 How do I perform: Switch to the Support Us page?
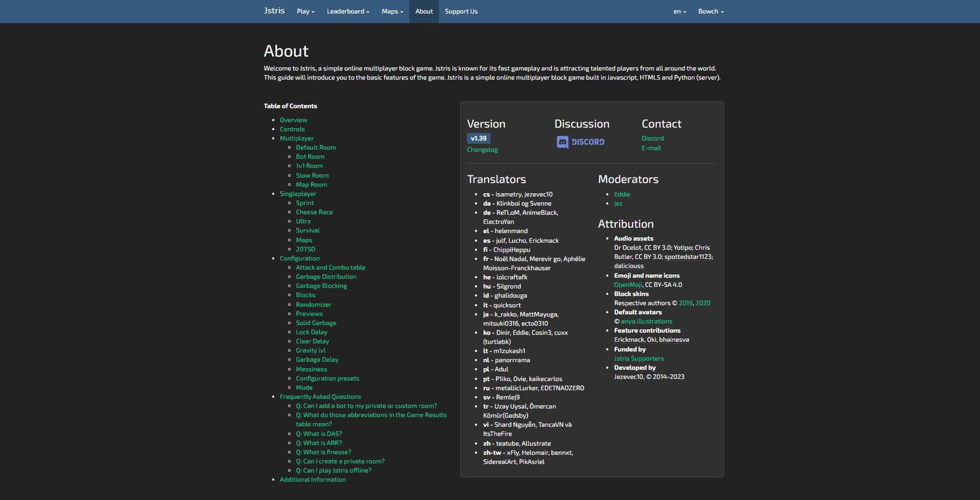(x=460, y=11)
